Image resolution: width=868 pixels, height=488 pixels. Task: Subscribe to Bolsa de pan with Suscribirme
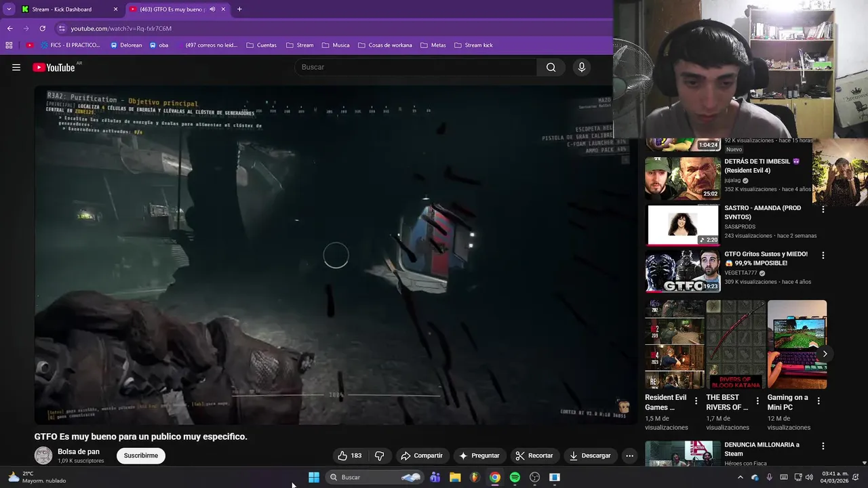(141, 455)
